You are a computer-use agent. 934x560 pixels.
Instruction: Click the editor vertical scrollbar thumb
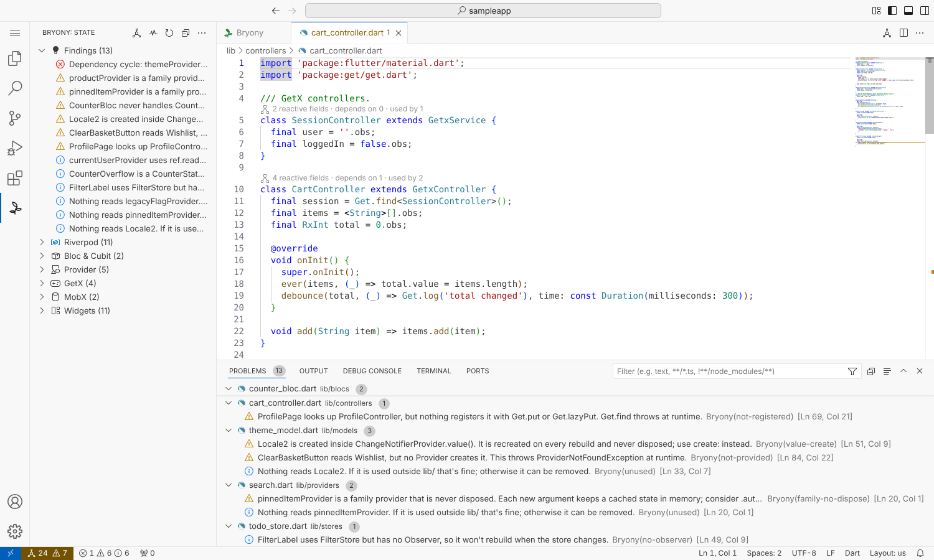click(930, 95)
